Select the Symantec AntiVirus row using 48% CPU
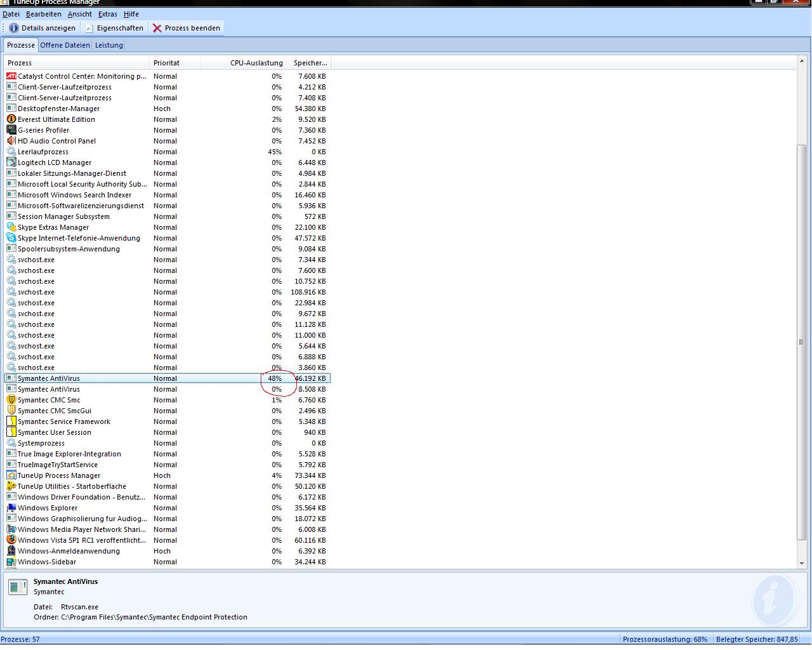 (167, 378)
